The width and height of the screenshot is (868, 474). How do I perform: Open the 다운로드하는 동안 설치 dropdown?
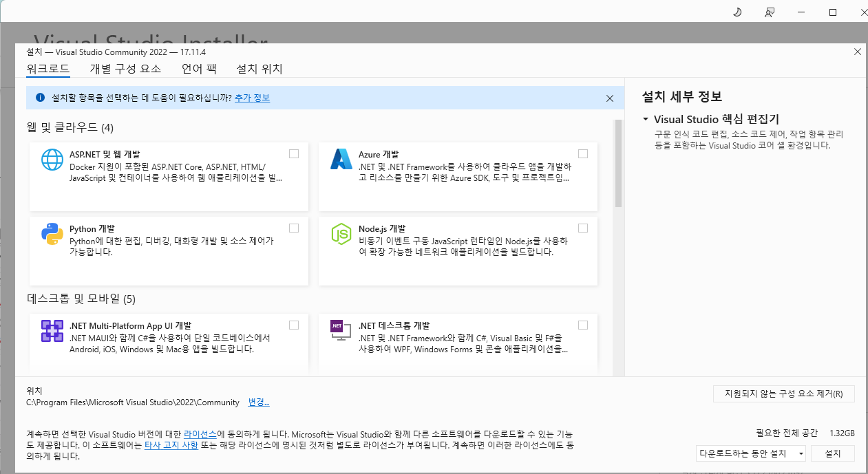750,453
